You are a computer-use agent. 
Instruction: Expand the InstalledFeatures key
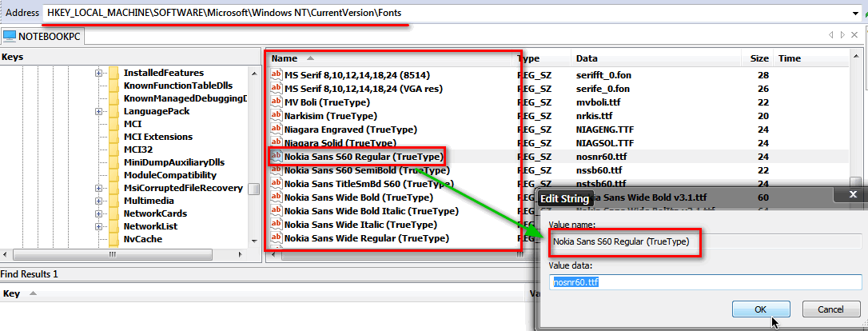pyautogui.click(x=98, y=73)
